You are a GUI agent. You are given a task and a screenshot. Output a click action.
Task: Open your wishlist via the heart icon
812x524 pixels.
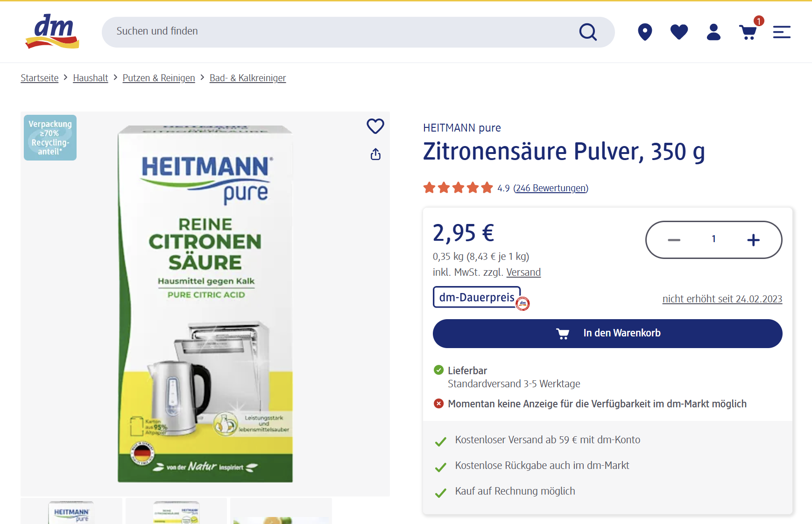tap(679, 32)
